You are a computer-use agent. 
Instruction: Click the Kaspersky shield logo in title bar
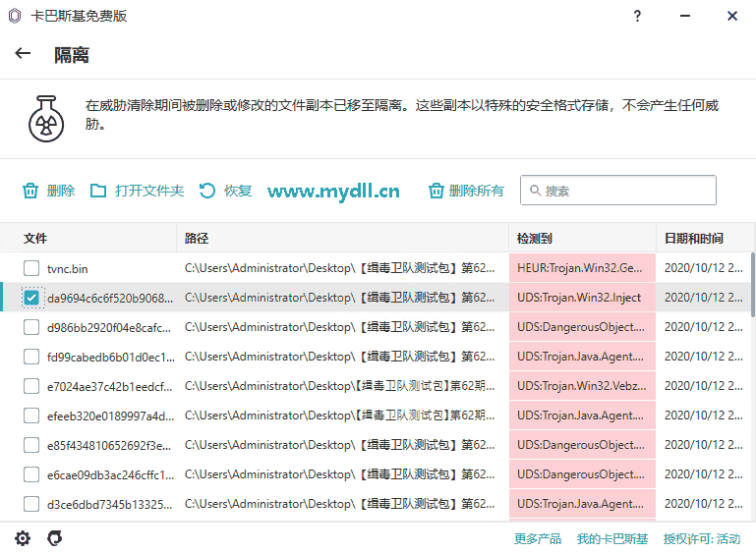point(15,16)
